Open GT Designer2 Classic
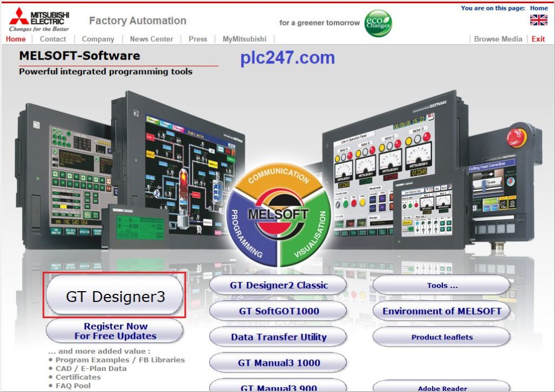This screenshot has height=392, width=555. [x=278, y=285]
